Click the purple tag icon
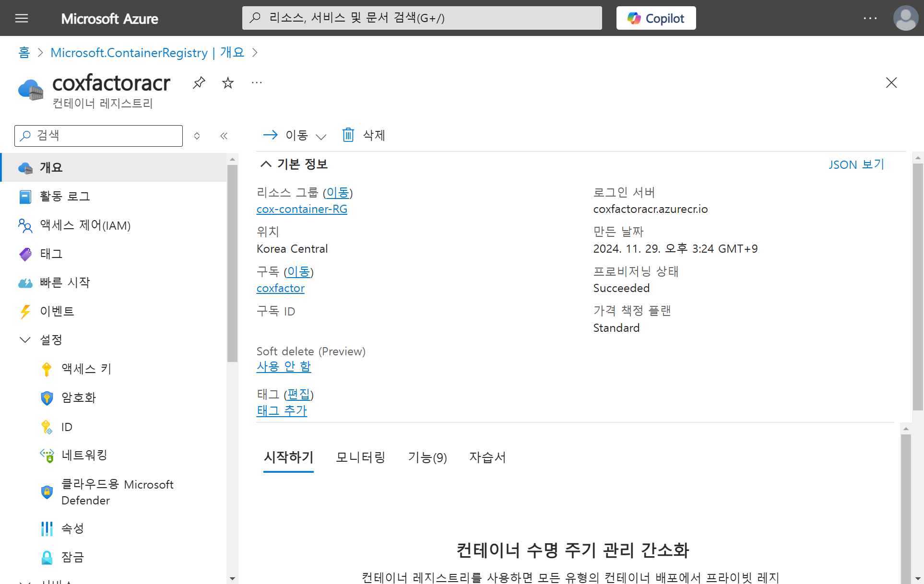 (25, 254)
